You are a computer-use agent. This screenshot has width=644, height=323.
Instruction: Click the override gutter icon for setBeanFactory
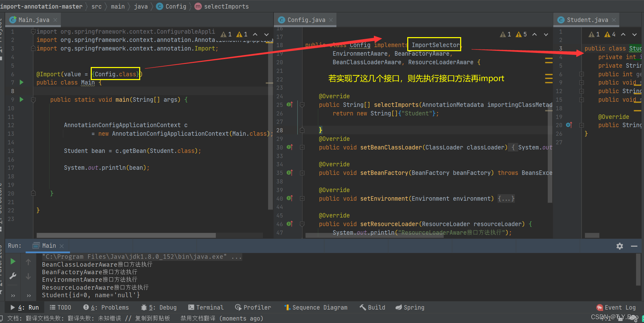(x=290, y=172)
